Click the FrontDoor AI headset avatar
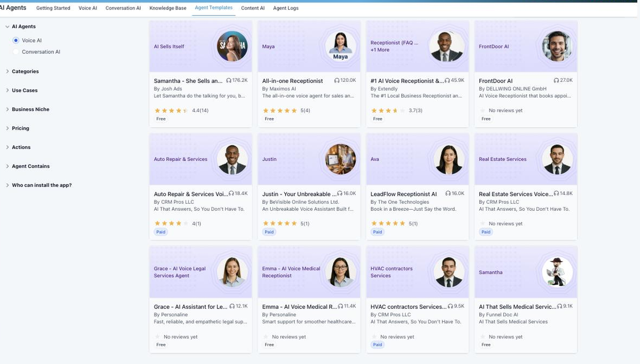The width and height of the screenshot is (640, 364). click(557, 46)
